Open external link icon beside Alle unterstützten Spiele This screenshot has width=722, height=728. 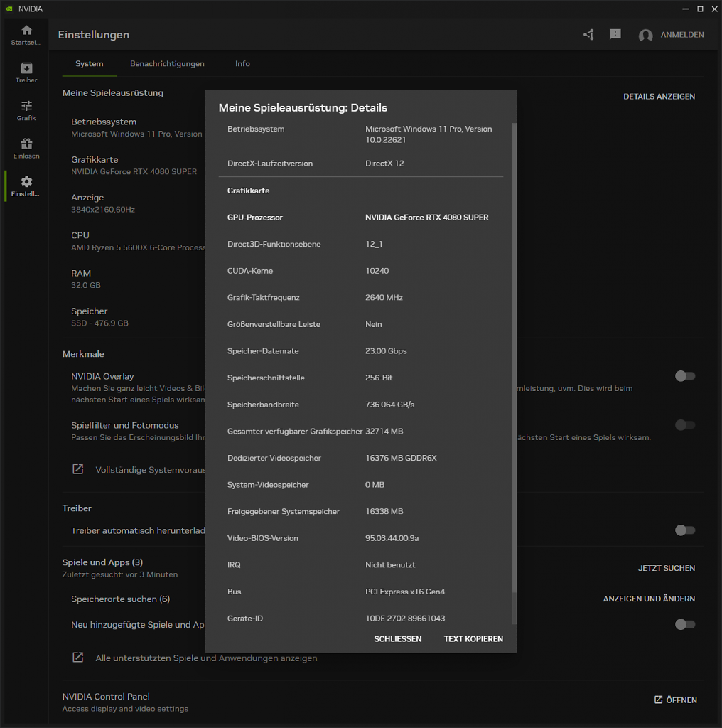(78, 658)
